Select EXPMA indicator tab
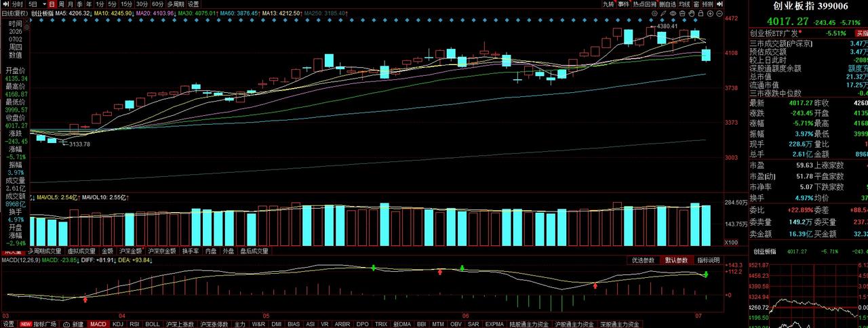 pyautogui.click(x=495, y=324)
